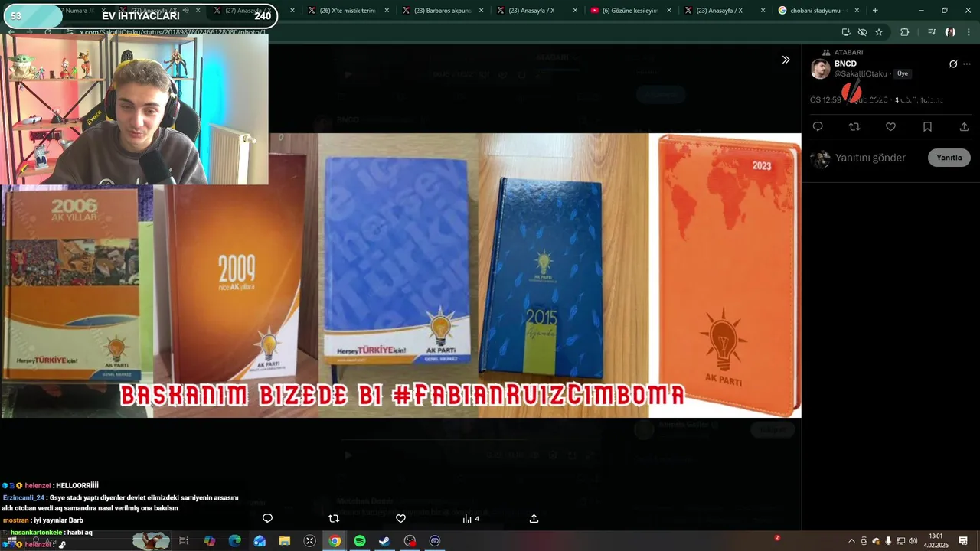Viewport: 980px width, 551px height.
Task: Open the Grok icon on BNCD's post
Action: 953,64
